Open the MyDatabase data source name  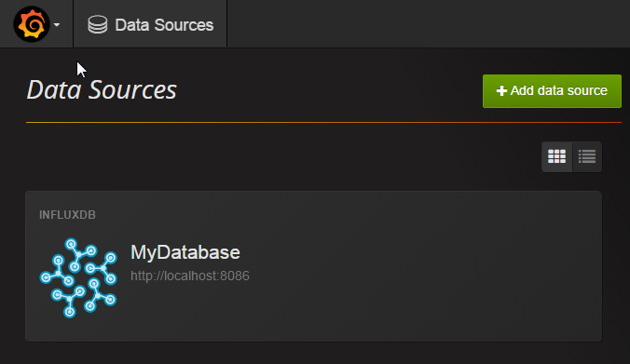185,252
